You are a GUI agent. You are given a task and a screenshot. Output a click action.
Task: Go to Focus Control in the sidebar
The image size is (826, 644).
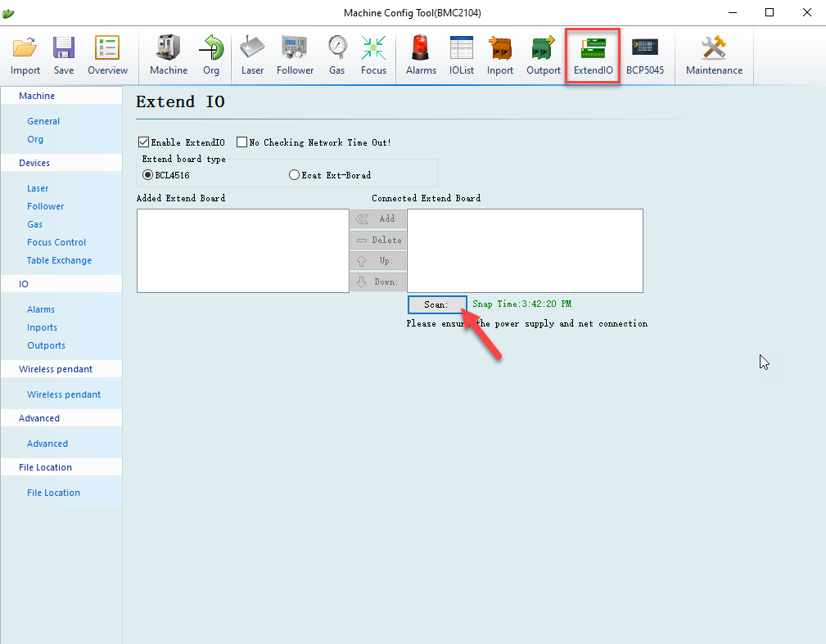click(x=56, y=242)
